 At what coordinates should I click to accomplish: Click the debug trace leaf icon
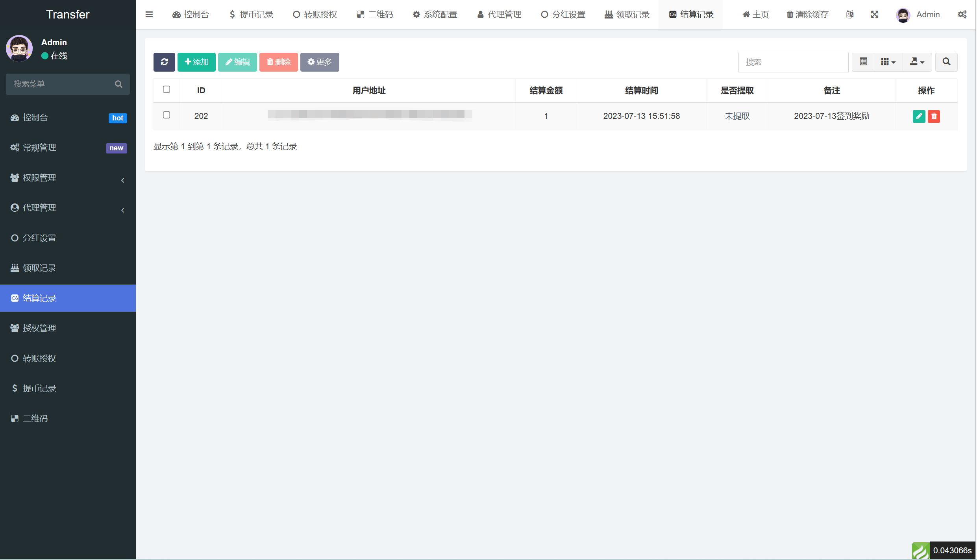click(920, 551)
